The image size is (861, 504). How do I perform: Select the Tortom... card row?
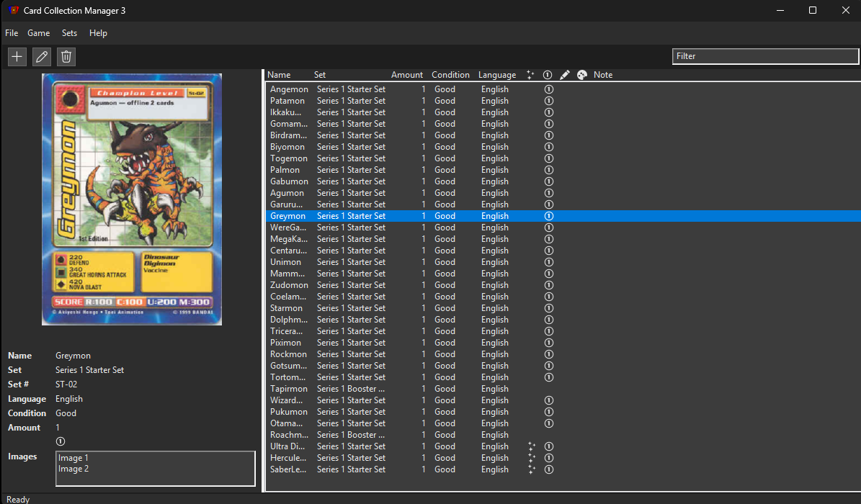pos(563,377)
